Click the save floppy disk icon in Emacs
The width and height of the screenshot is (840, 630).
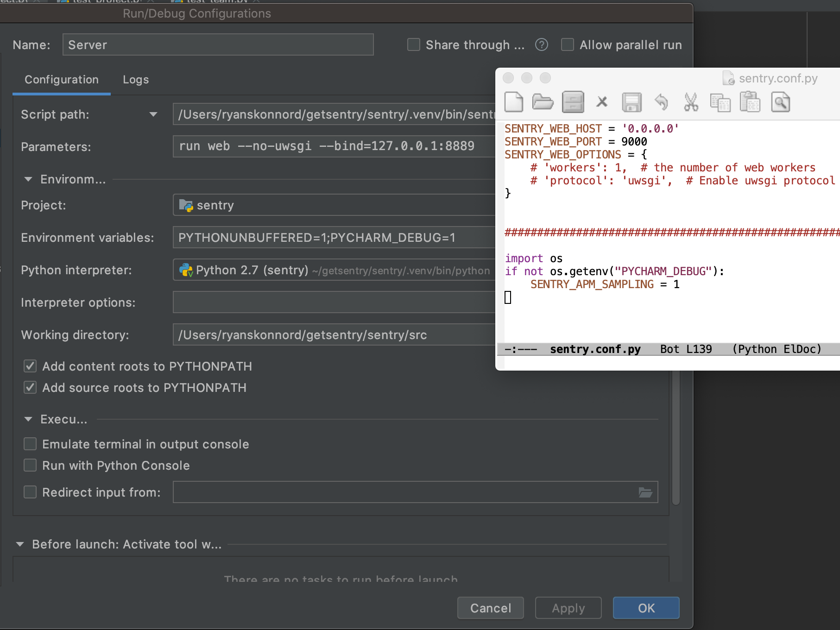coord(632,102)
